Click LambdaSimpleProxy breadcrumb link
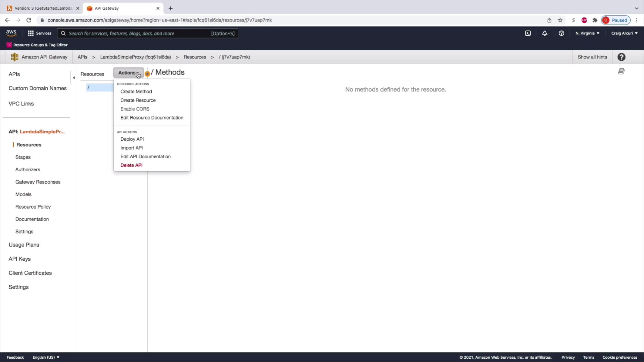Screen dimensions: 644x362 [x=135, y=57]
